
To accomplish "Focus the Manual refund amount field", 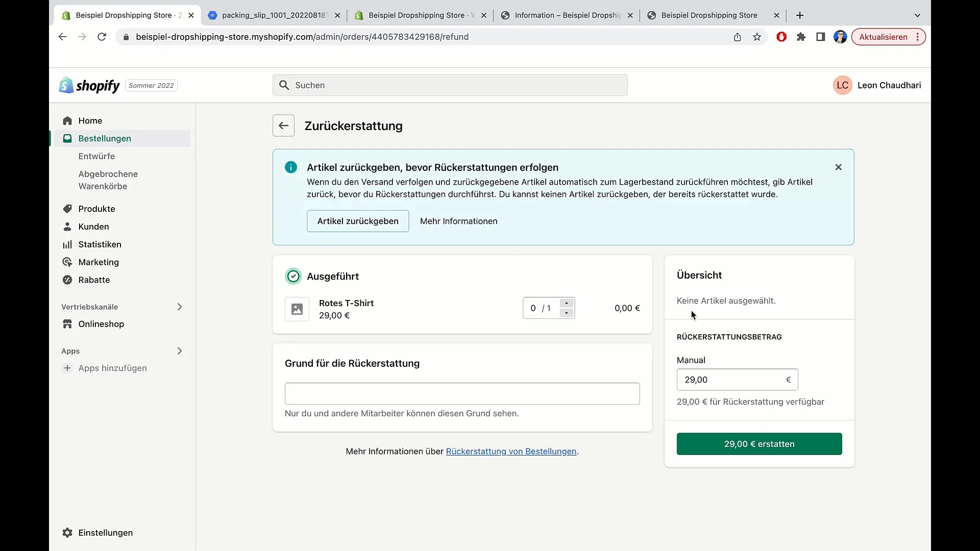I will 737,380.
